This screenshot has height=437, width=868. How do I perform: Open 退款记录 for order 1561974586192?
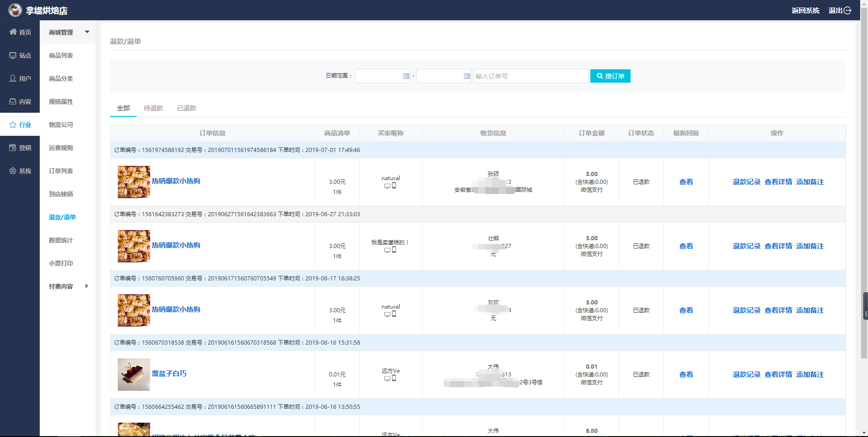tap(747, 182)
